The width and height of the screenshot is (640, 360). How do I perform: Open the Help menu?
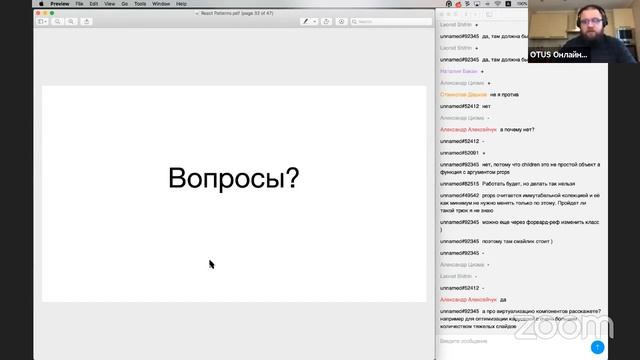click(181, 4)
